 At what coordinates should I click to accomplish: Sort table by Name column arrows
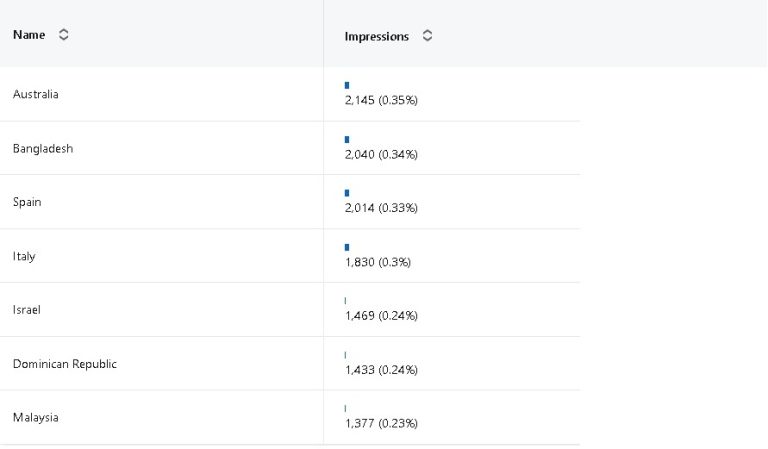pyautogui.click(x=64, y=35)
